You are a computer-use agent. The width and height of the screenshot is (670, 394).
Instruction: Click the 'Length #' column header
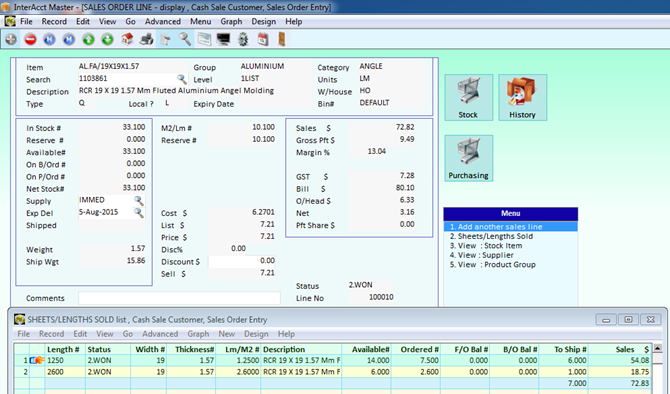click(63, 349)
